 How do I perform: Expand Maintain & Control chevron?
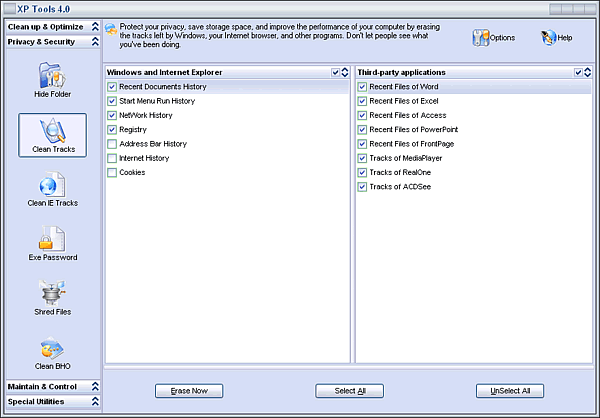[95, 387]
